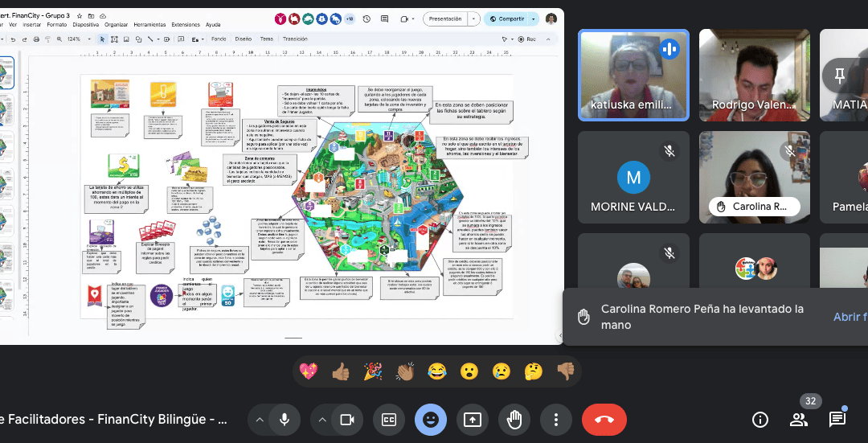
Task: Select Rodrigo Valen participant tile
Action: pyautogui.click(x=755, y=75)
